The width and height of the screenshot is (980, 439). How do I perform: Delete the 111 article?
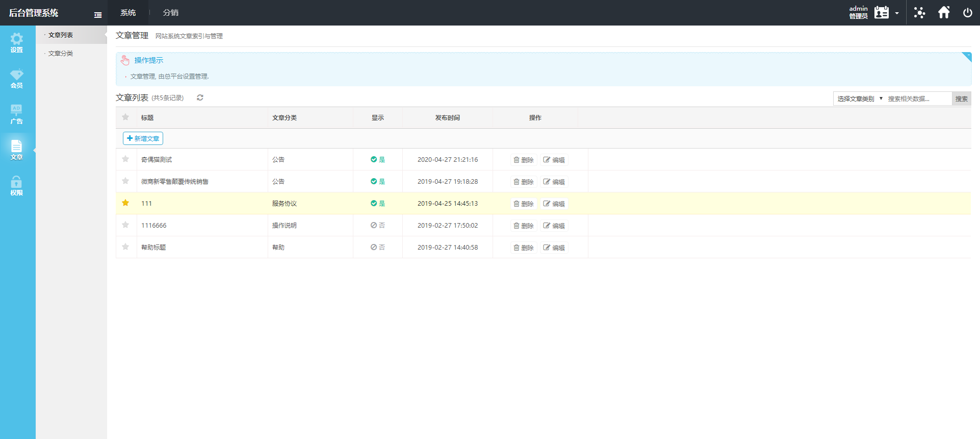coord(524,204)
